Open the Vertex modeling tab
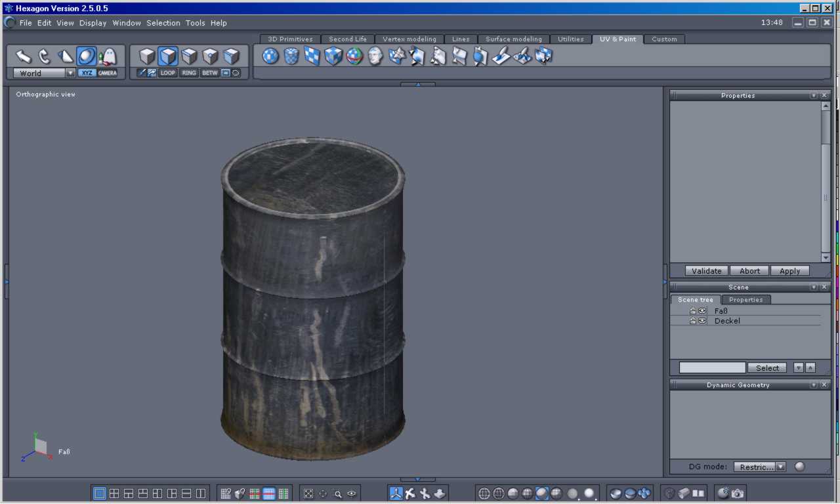The image size is (840, 504). pyautogui.click(x=409, y=39)
